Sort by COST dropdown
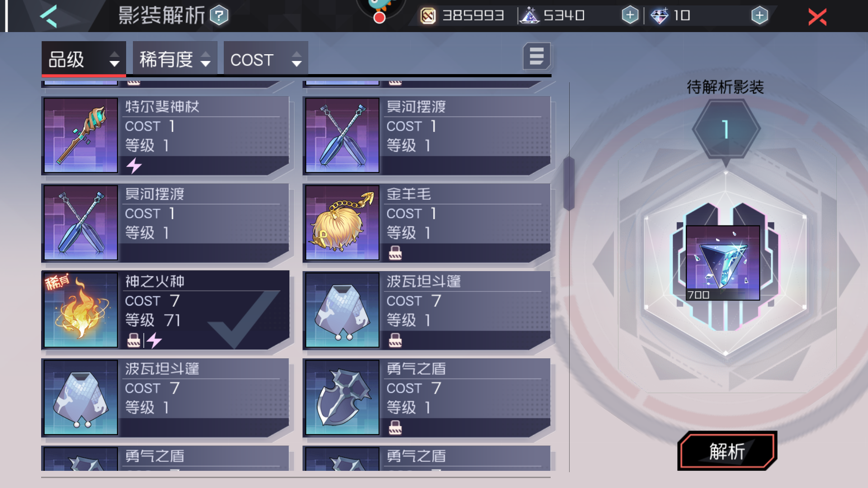Screen dimensions: 868x488 click(x=266, y=59)
